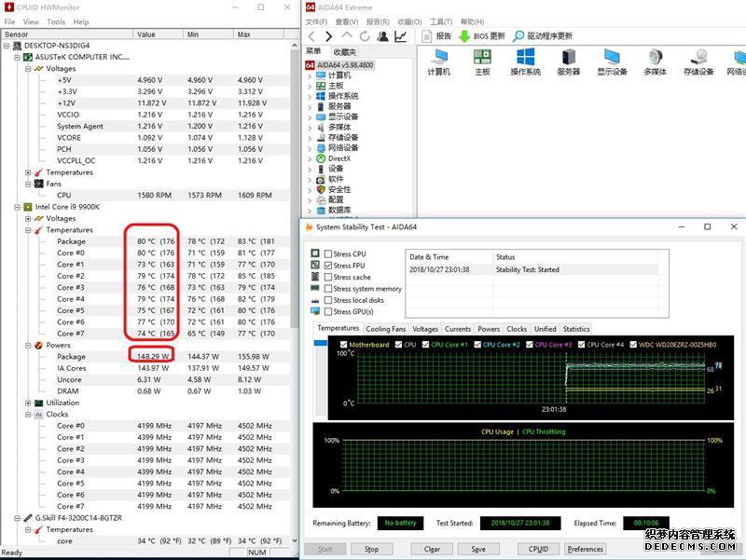Switch to the Cooling Fans tab

386,329
